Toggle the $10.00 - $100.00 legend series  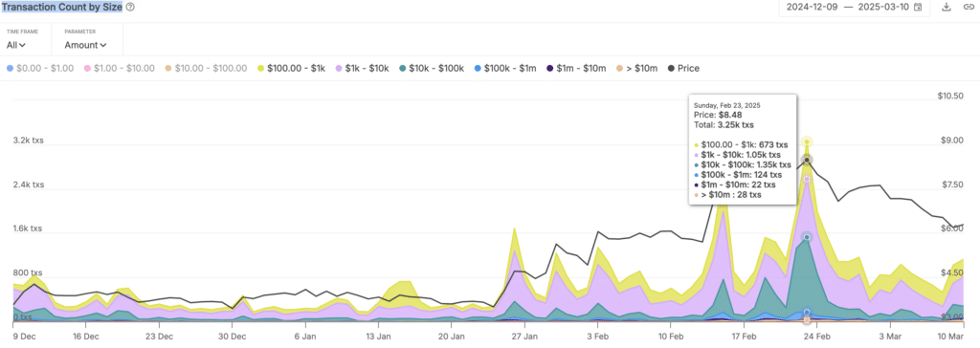coord(206,68)
